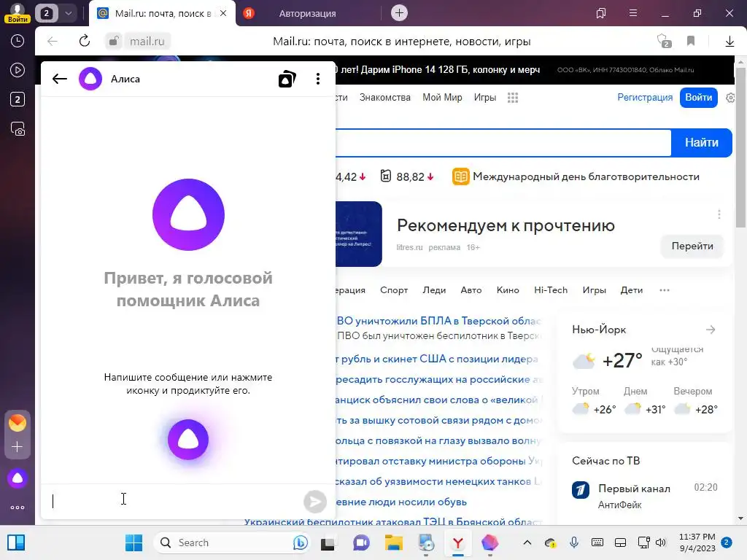Select Авто news category
The image size is (747, 560).
click(471, 290)
